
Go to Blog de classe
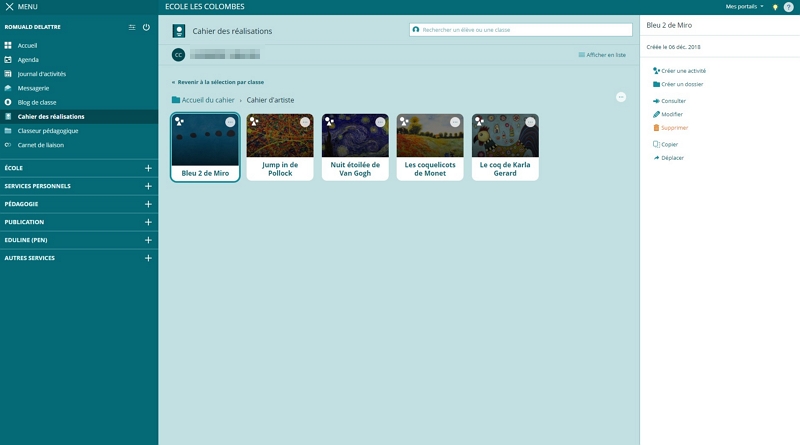[x=37, y=103]
